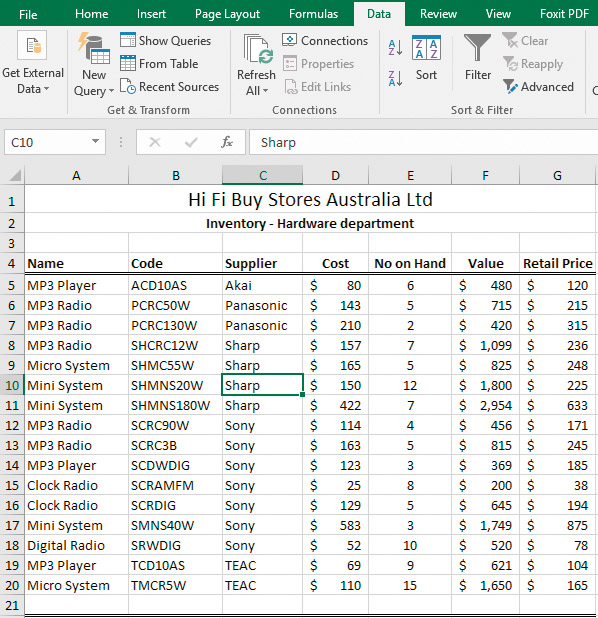Viewport: 598px width, 618px height.
Task: Open the Name Box dropdown
Action: click(95, 141)
